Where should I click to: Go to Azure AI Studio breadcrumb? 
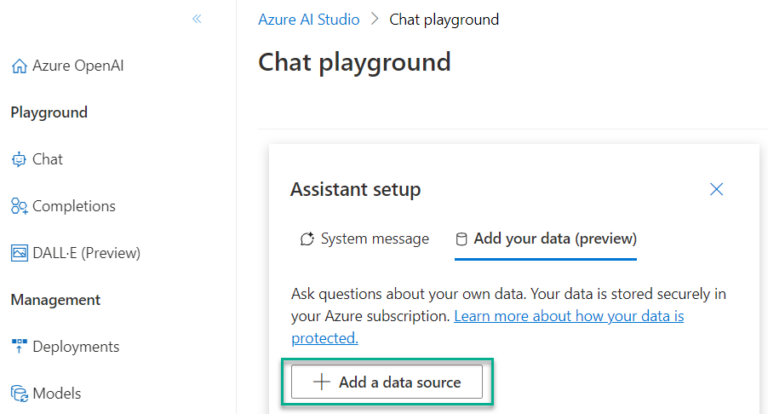point(308,19)
